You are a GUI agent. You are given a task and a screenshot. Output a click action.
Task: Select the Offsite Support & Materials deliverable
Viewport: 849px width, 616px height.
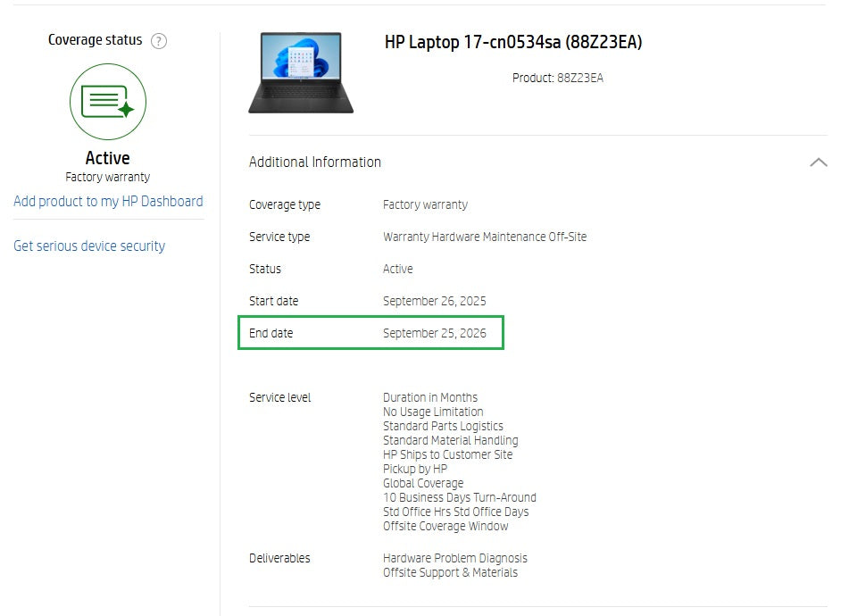[x=450, y=572]
